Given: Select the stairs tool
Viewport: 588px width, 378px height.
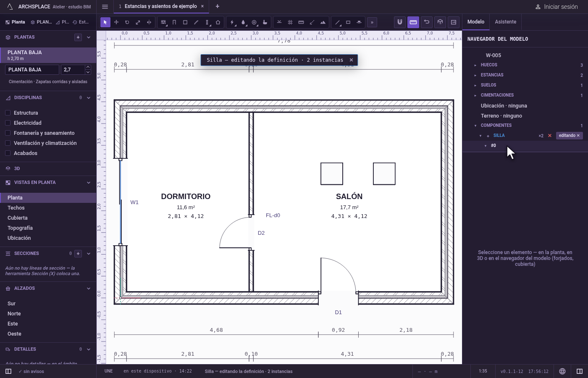Looking at the screenshot, I should pyautogui.click(x=196, y=22).
